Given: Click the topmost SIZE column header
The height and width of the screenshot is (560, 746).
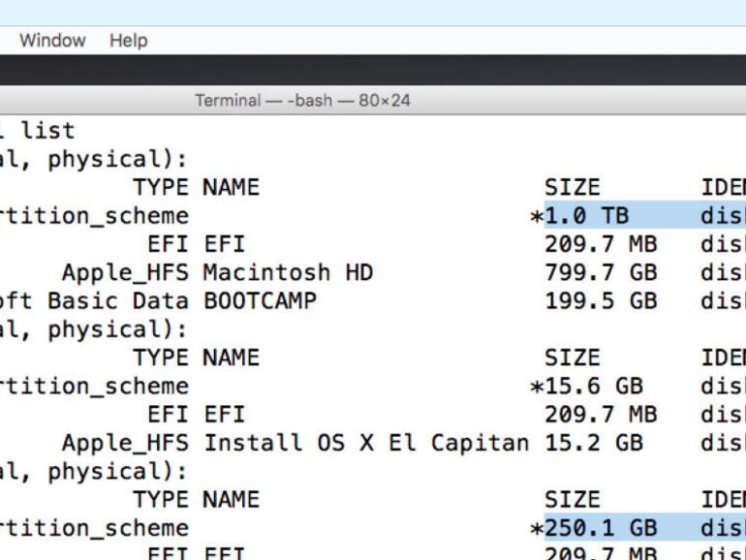Looking at the screenshot, I should pos(572,187).
